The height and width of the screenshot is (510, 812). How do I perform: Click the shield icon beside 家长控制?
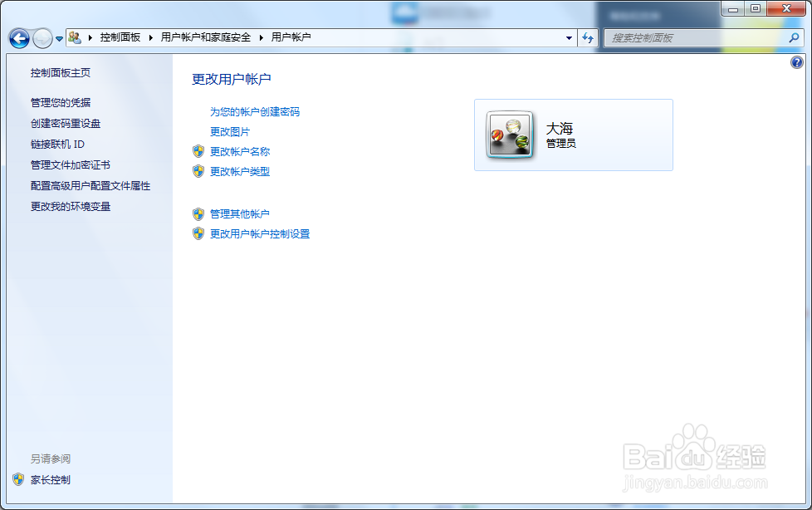pyautogui.click(x=18, y=479)
